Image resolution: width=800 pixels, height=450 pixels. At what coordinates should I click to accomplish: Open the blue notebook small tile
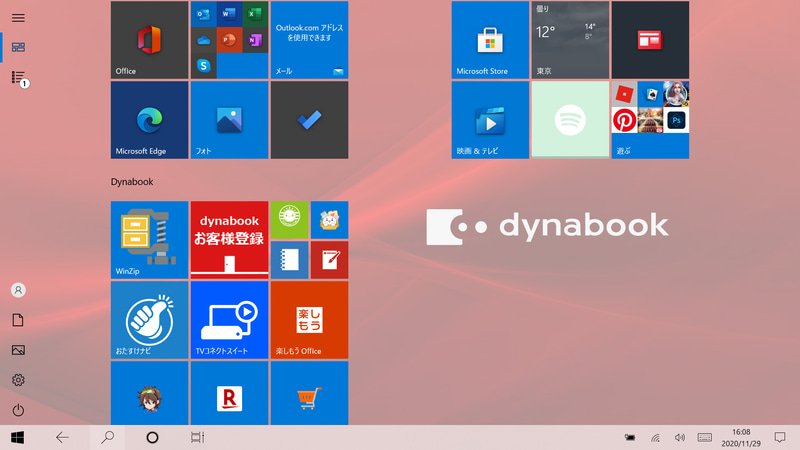[x=289, y=260]
